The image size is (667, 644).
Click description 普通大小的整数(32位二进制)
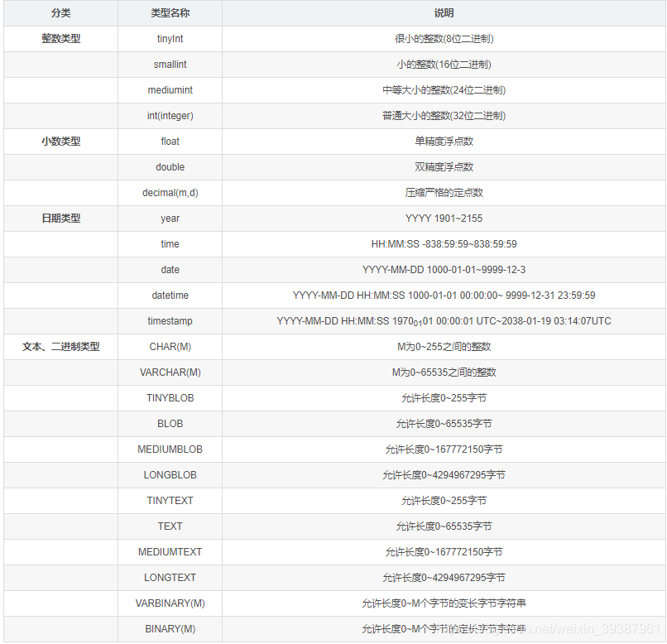tap(444, 116)
